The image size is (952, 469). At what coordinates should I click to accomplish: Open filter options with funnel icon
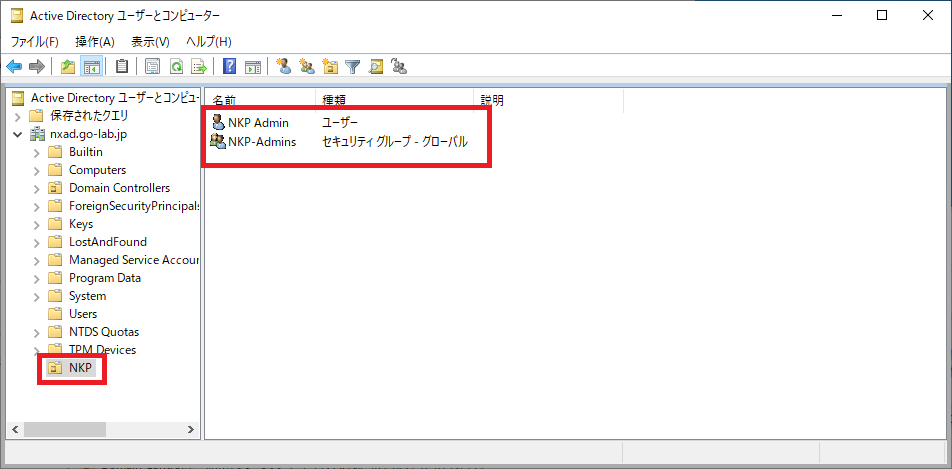tap(353, 66)
